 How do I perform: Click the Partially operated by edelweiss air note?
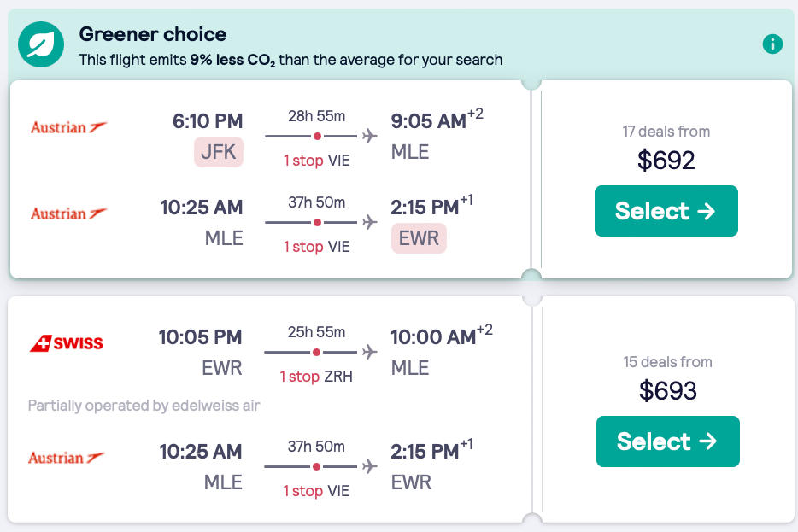point(144,406)
